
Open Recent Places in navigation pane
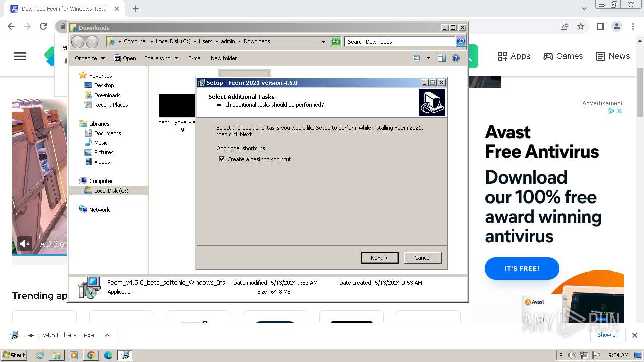click(x=111, y=105)
